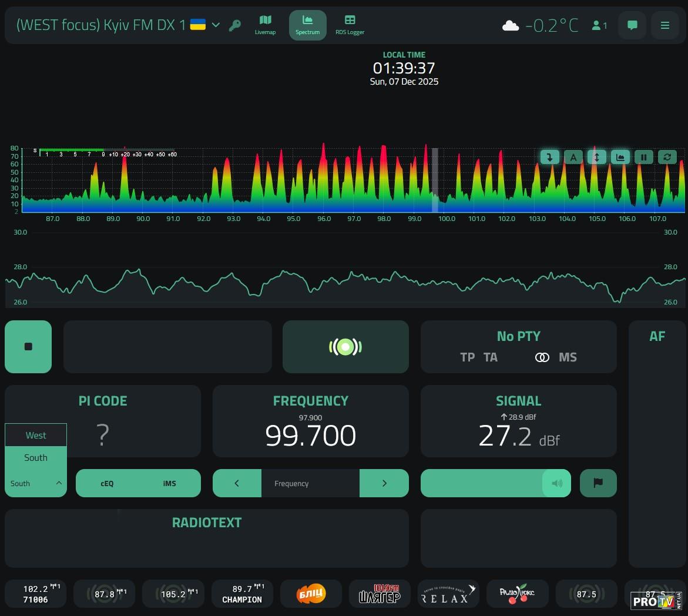Click the spectrum refresh scan icon
Viewport: 688px width, 616px height.
coord(667,157)
